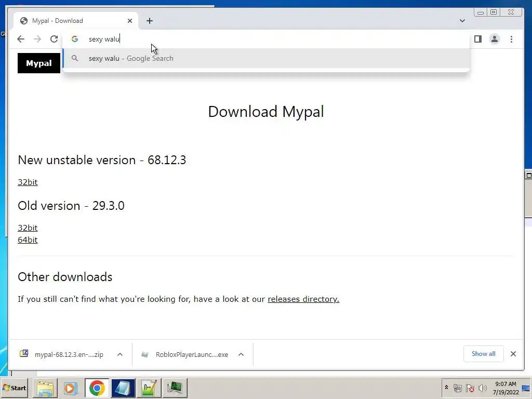
Task: Reload the Mypal download page
Action: tap(54, 39)
